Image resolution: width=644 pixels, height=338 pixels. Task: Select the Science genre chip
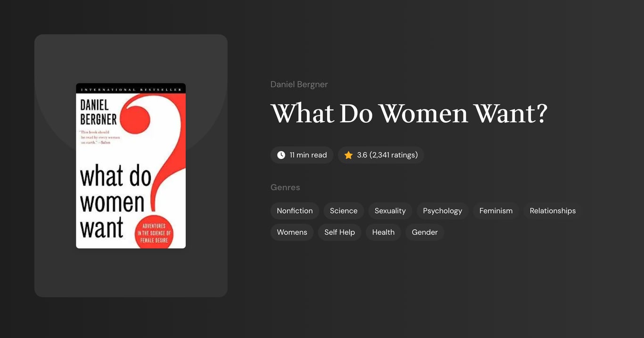point(343,211)
